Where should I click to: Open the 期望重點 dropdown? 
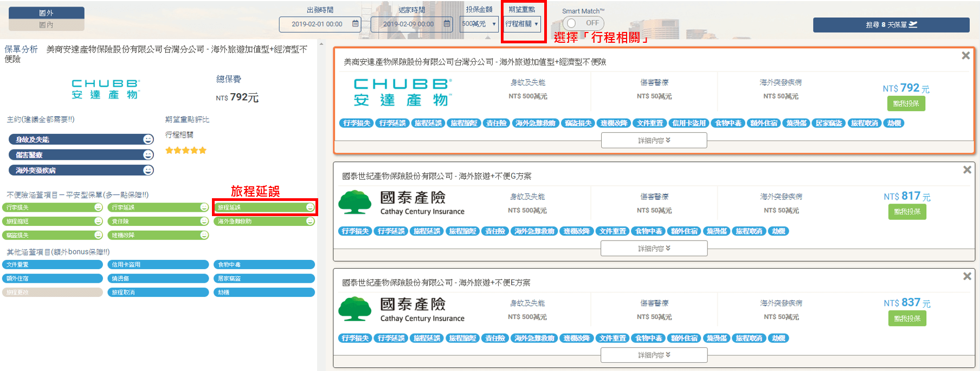[522, 24]
